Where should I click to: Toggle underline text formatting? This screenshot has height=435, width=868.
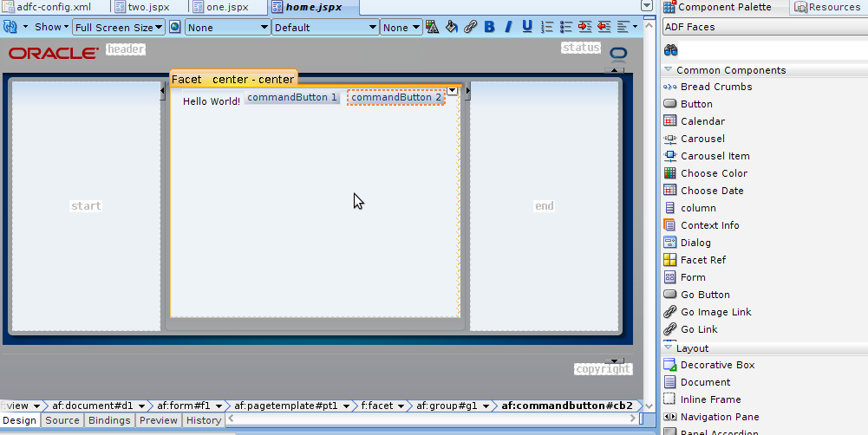pyautogui.click(x=527, y=27)
